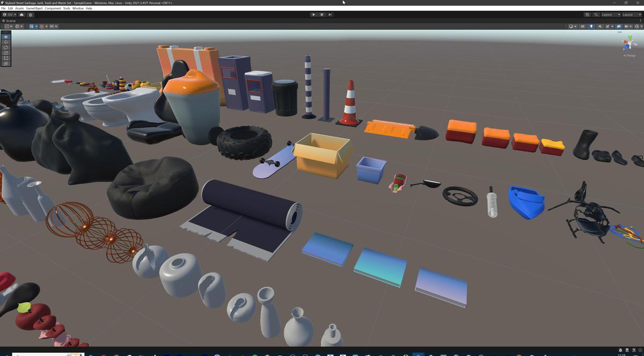This screenshot has width=644, height=356.
Task: Select the View hand tool at toolbar top
Action: (5, 37)
